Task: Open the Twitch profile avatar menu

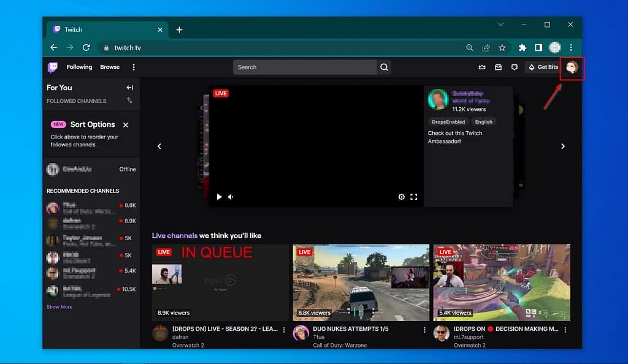Action: pos(572,67)
